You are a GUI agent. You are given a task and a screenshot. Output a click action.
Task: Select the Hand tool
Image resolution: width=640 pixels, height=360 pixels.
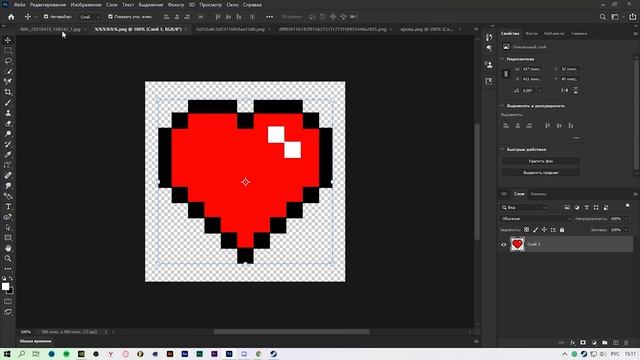point(8,248)
